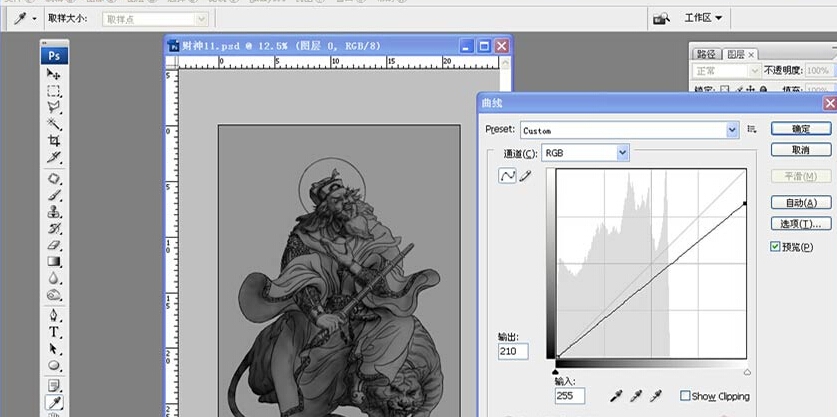The height and width of the screenshot is (417, 837).
Task: Click the 输入 input value field
Action: [x=570, y=396]
